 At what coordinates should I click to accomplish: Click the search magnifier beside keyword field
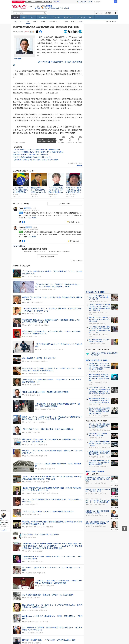click(x=45, y=13)
